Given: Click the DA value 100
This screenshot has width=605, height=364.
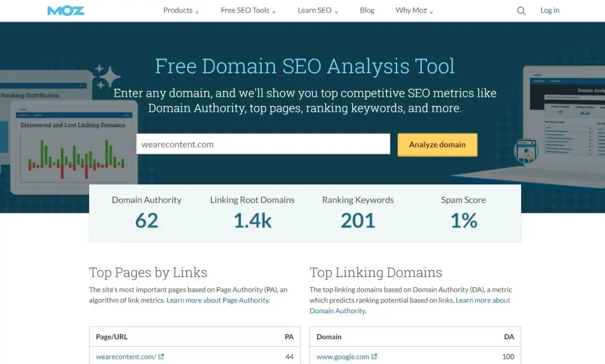Looking at the screenshot, I should tap(508, 357).
